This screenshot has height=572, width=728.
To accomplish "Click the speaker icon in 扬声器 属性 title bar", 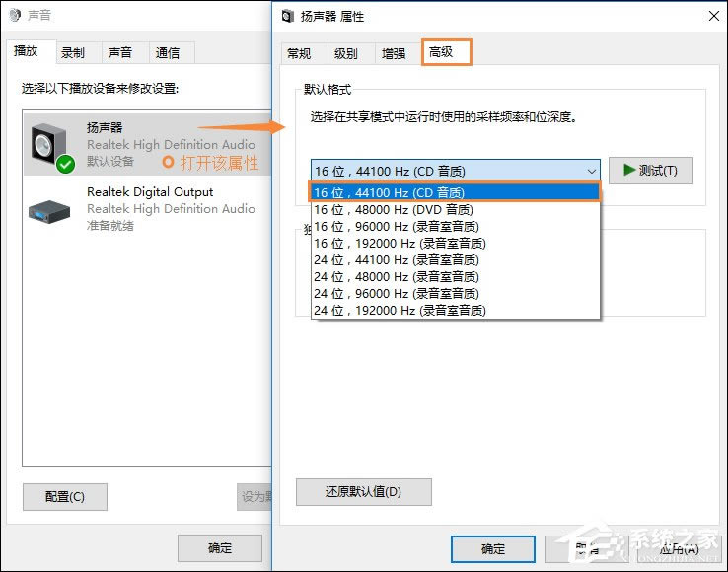I will (287, 16).
